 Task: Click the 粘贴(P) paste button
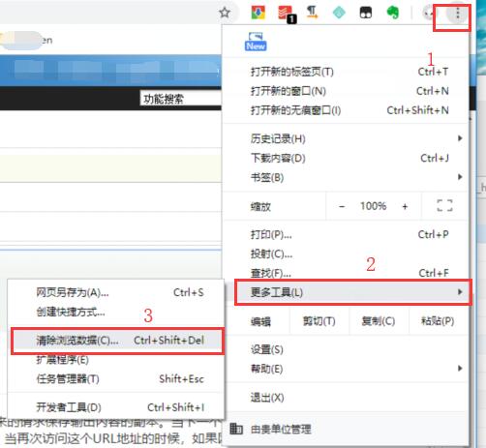click(x=438, y=321)
